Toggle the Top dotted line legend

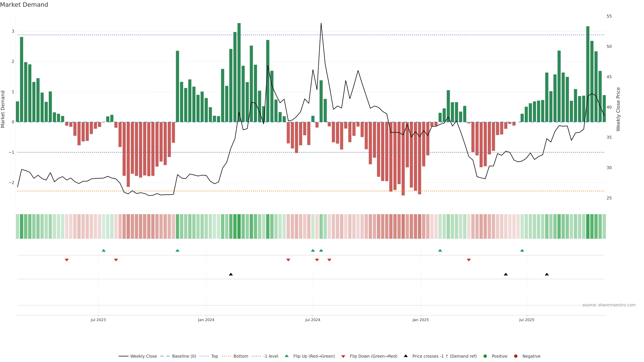point(214,356)
